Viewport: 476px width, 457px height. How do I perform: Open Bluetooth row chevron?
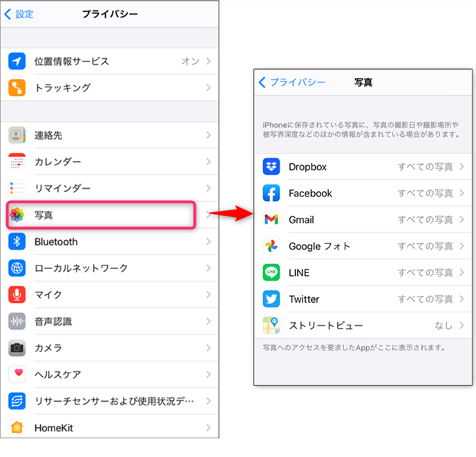(x=208, y=241)
